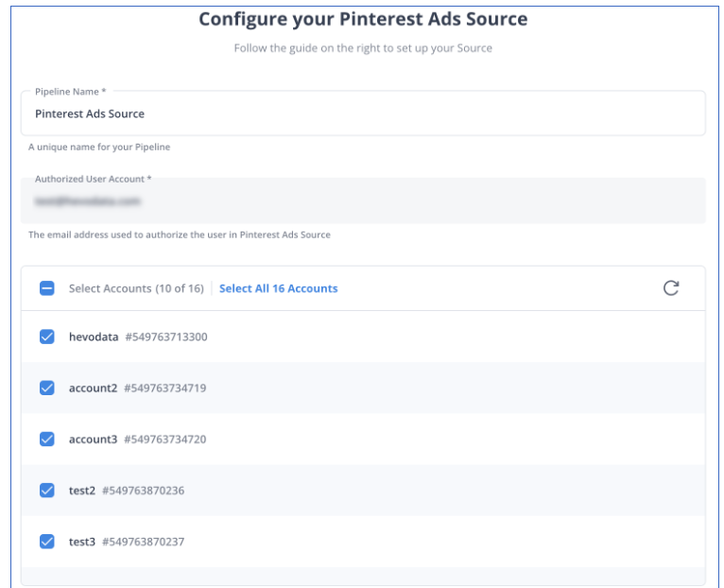724x588 pixels.
Task: Click the test3 name text
Action: click(x=82, y=542)
